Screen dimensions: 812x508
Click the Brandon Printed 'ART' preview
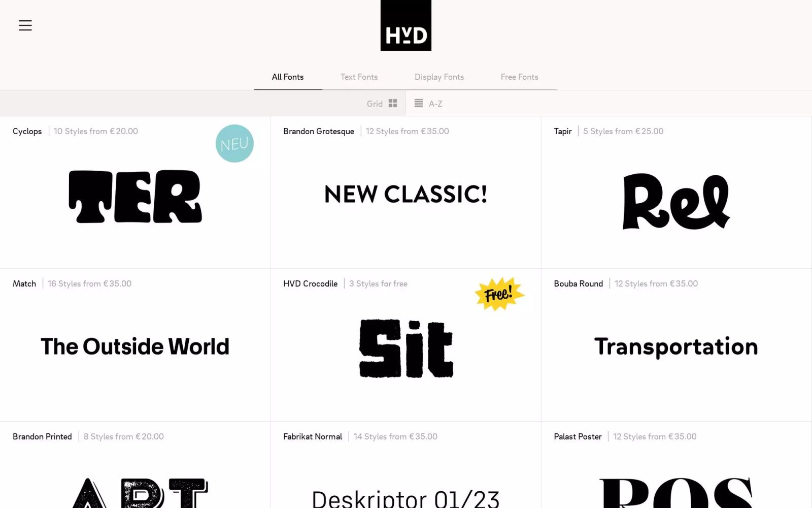coord(140,493)
